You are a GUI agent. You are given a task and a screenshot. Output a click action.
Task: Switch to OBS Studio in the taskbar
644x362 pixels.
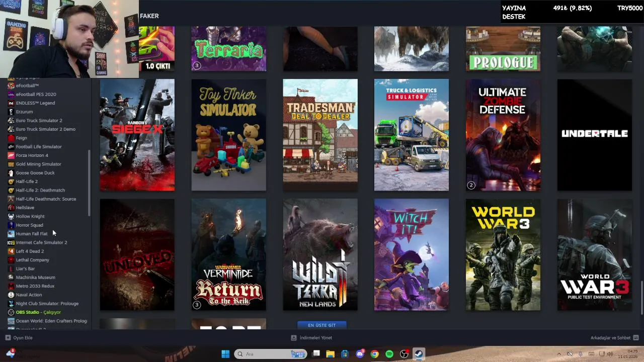(404, 354)
